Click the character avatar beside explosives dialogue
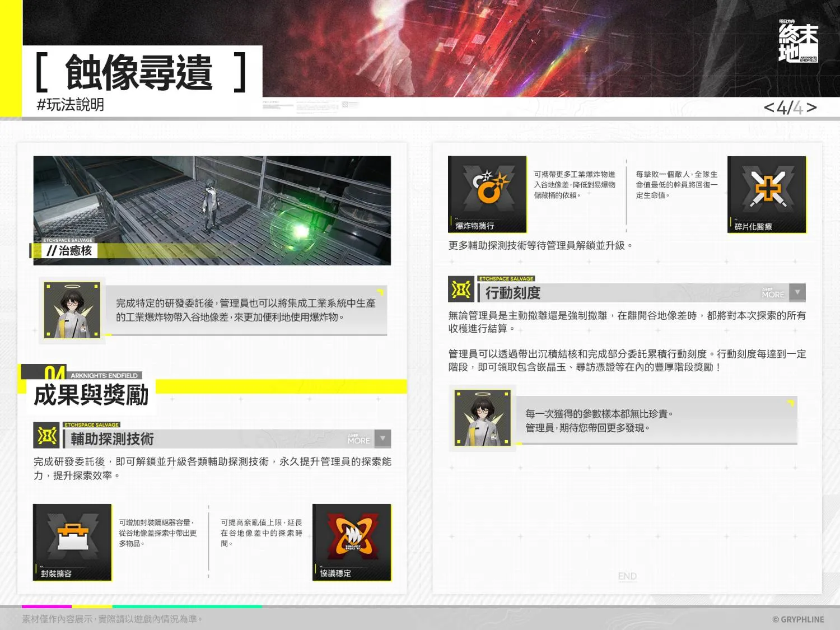The width and height of the screenshot is (840, 630). (72, 310)
